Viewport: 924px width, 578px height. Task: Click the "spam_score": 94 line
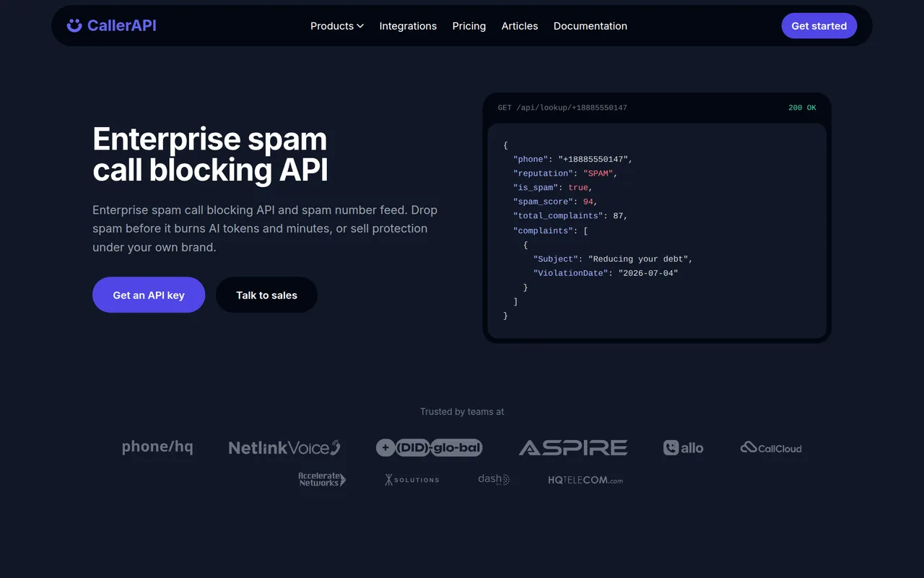click(555, 202)
